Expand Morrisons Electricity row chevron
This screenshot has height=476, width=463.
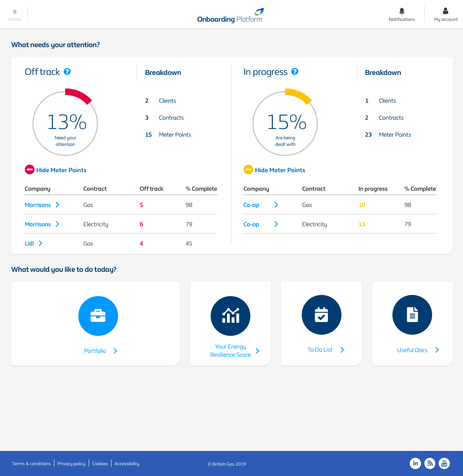tap(57, 224)
